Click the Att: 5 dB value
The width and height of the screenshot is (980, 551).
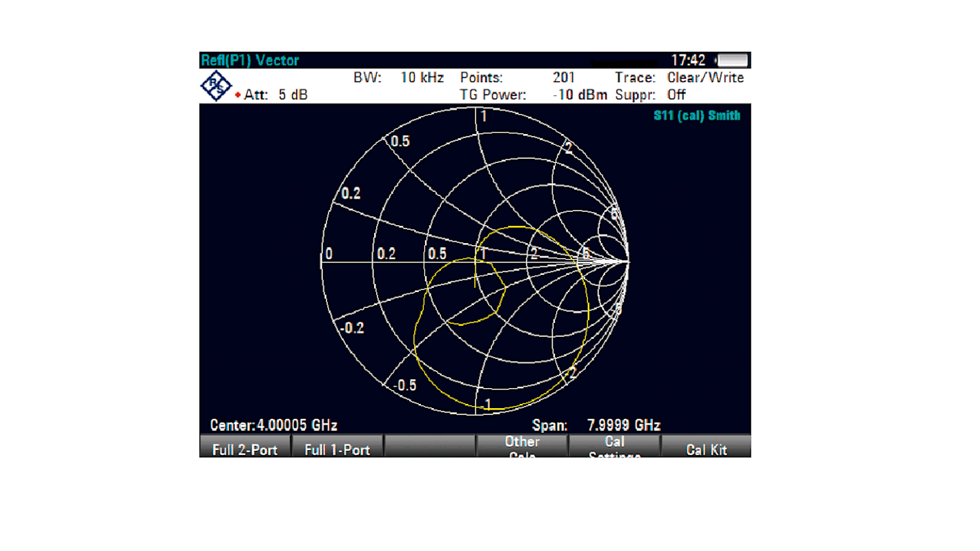click(x=276, y=95)
